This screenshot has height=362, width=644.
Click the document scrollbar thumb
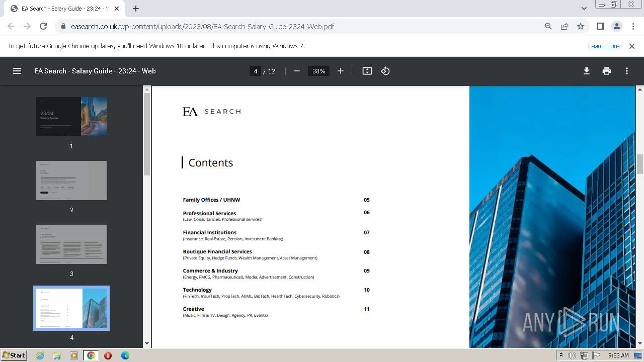[640, 164]
